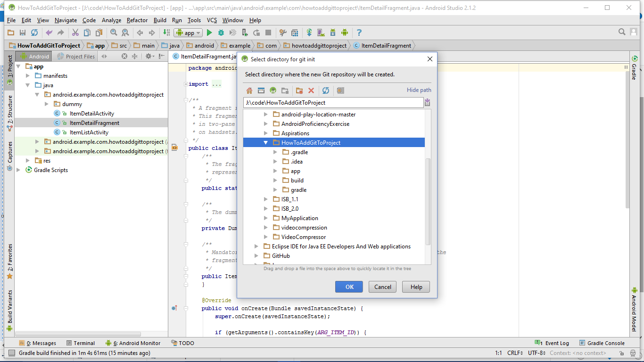
Task: Expand the manifests node in Project view
Action: (x=28, y=75)
